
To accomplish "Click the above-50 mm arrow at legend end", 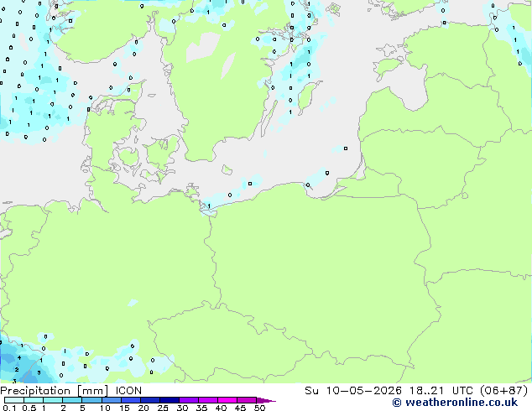I will click(x=266, y=400).
